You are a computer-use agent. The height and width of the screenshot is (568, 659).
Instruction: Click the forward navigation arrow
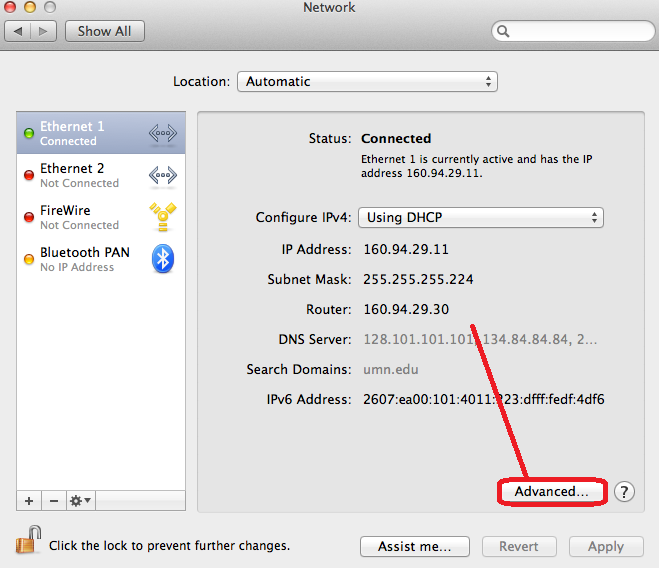click(43, 32)
